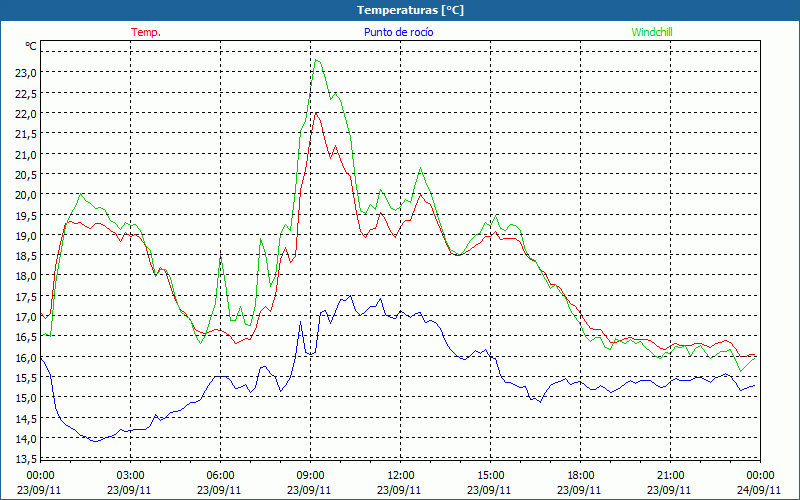
Task: Click the 23,0 y-axis value
Action: 26,73
